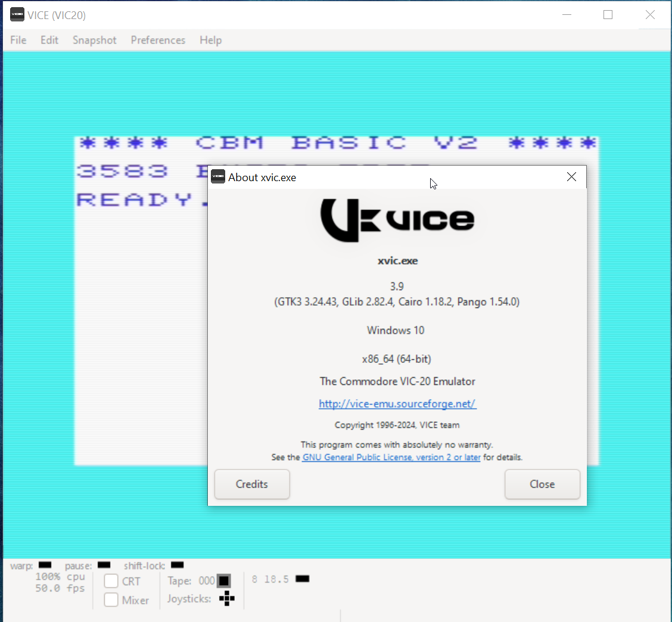The width and height of the screenshot is (672, 622).
Task: Click the drive 8 activity LED
Action: pos(303,579)
